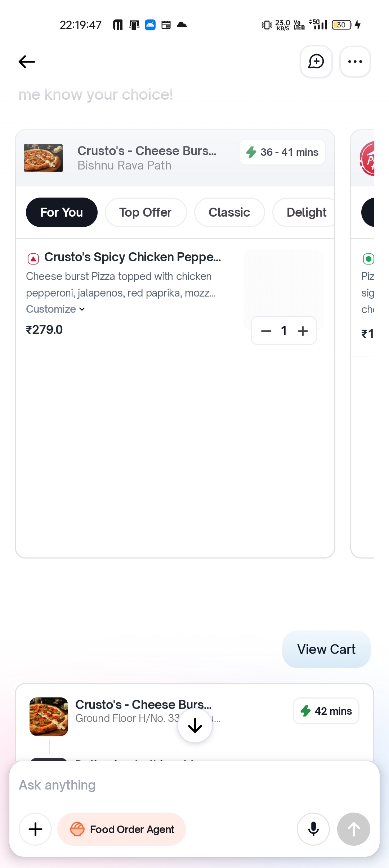Start a new chat with plus bubble icon
Image resolution: width=389 pixels, height=868 pixels.
[x=316, y=62]
